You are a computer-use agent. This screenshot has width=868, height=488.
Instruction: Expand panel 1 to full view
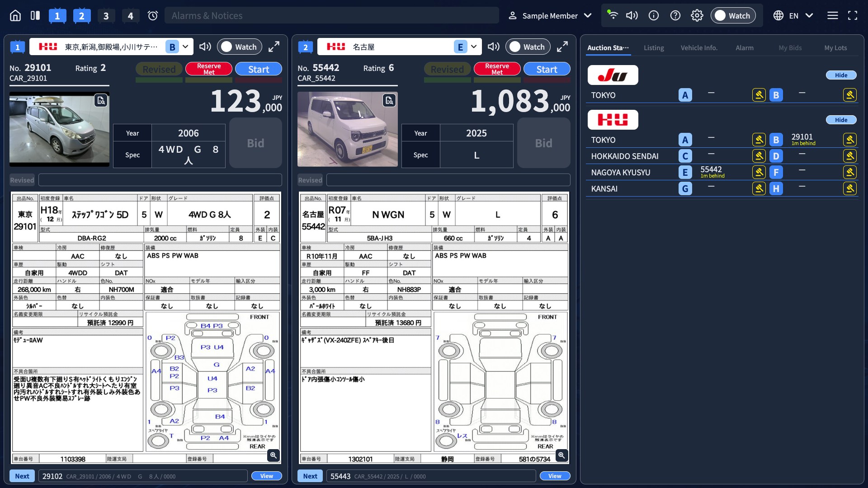click(x=274, y=47)
